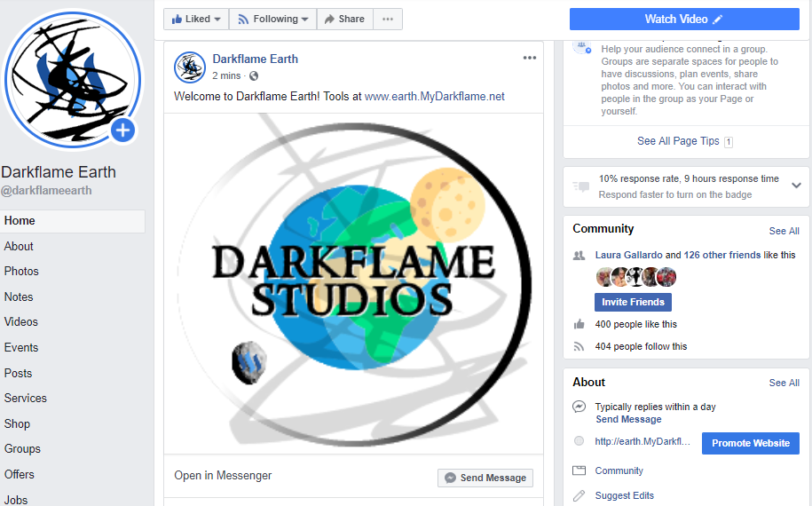
Task: Click the post author avatar thumbnail
Action: click(190, 67)
